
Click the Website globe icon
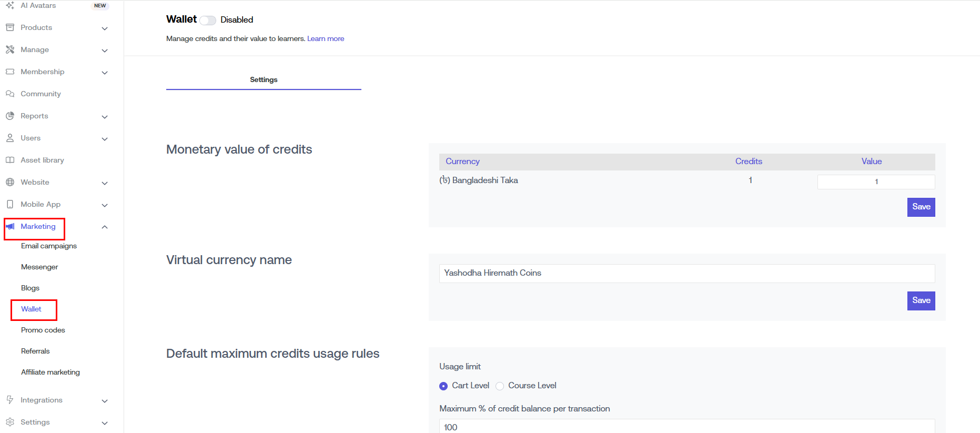click(10, 182)
